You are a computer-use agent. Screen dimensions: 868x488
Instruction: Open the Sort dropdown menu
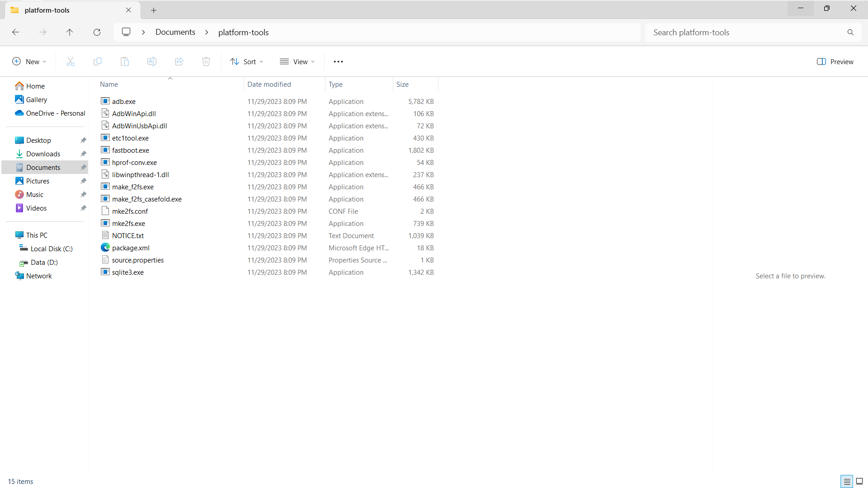click(x=247, y=61)
